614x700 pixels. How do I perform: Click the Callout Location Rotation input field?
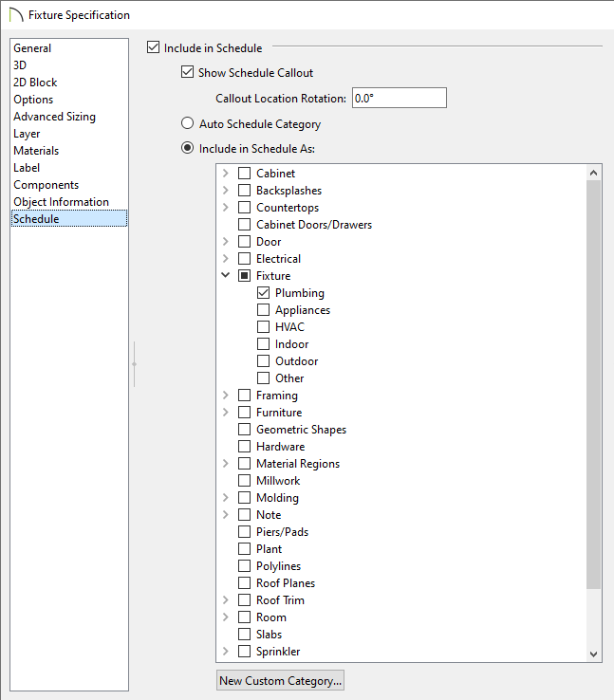click(399, 98)
